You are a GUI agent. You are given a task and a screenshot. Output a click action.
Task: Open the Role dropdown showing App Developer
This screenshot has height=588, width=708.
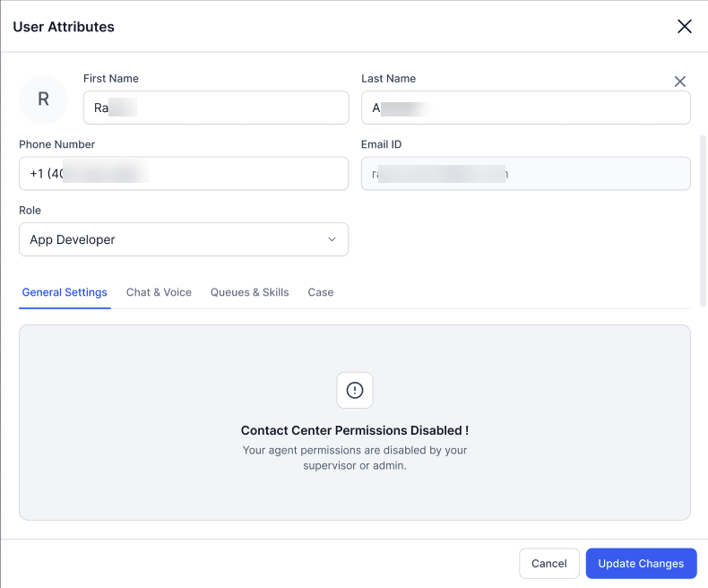[183, 239]
